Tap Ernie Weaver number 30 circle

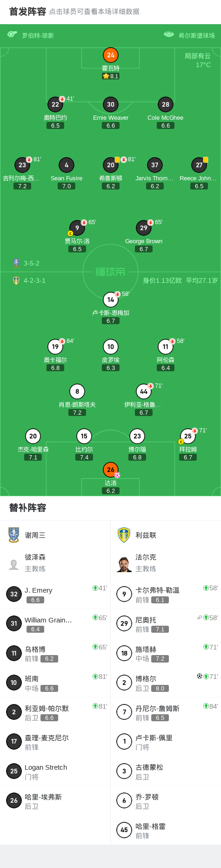(111, 104)
